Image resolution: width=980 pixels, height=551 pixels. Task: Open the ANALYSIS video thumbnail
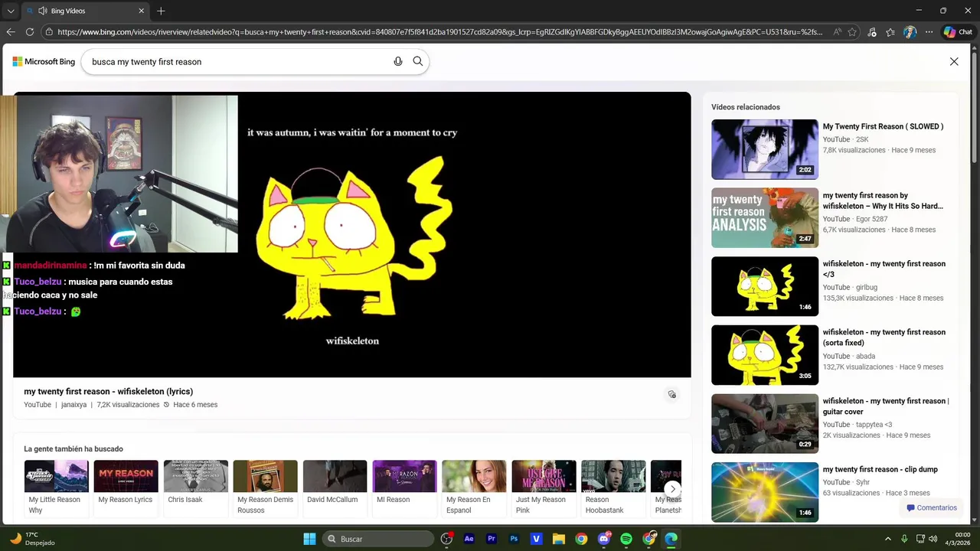click(765, 218)
